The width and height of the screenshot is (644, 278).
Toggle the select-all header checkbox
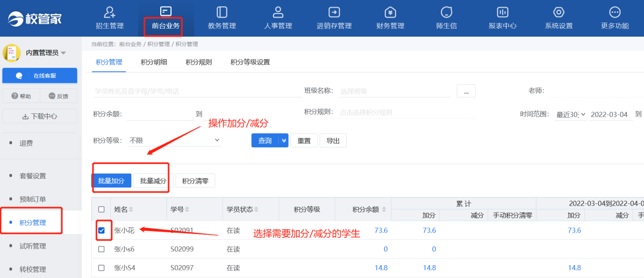click(x=101, y=209)
